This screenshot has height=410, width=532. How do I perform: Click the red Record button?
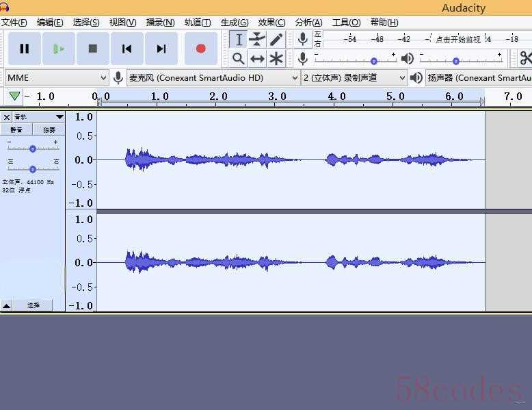200,49
